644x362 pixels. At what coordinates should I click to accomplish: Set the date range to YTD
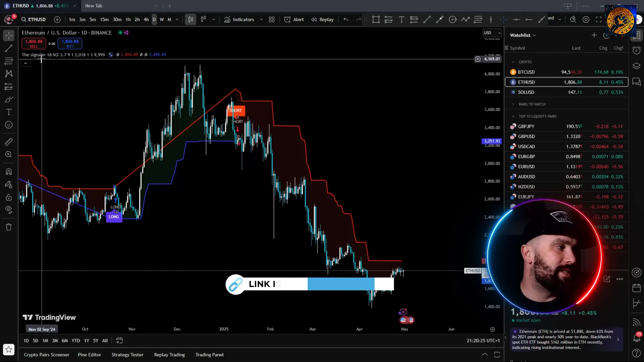tap(76, 341)
